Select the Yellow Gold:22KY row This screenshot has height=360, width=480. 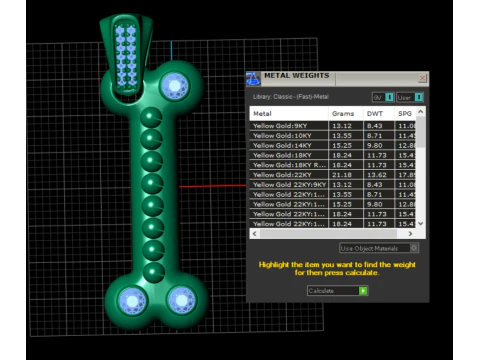tap(332, 175)
